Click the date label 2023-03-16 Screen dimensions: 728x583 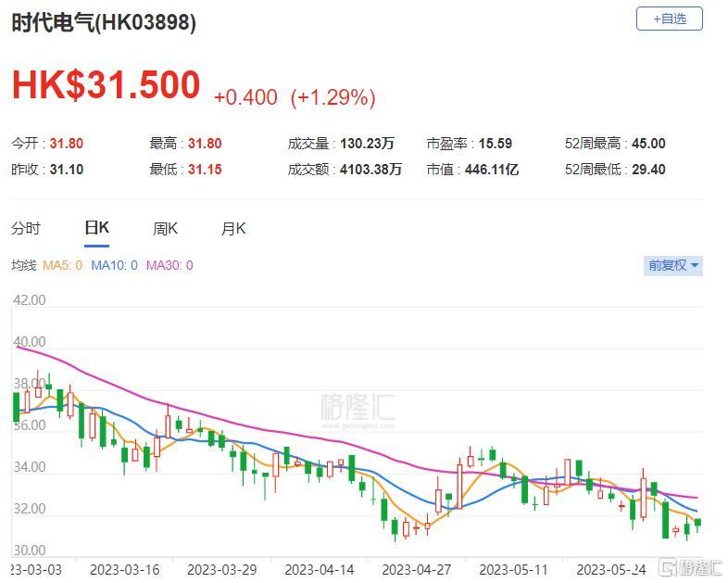click(124, 570)
